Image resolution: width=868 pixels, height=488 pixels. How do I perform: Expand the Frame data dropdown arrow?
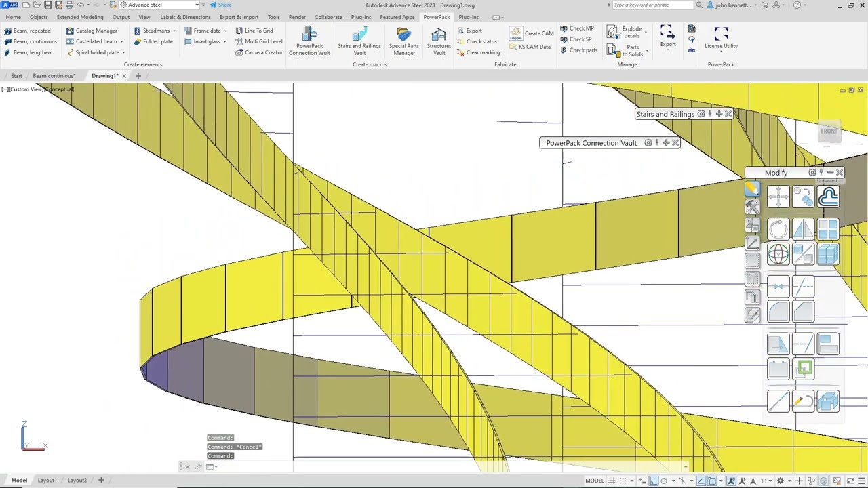pos(225,30)
